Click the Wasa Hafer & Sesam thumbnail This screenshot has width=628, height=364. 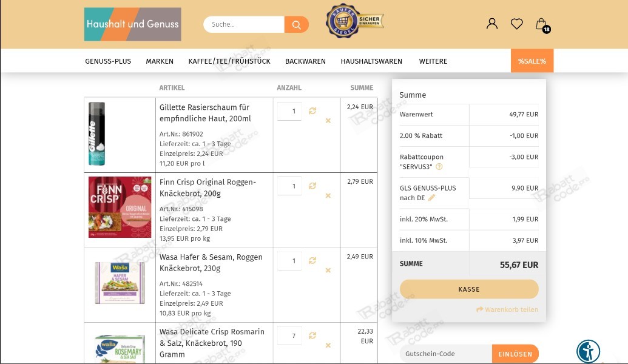pyautogui.click(x=120, y=283)
